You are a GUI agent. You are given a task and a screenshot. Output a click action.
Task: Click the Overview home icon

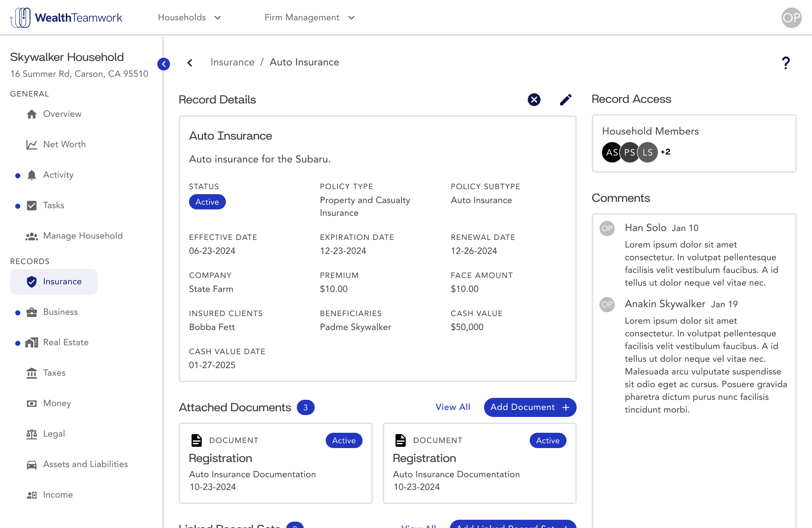click(x=32, y=114)
